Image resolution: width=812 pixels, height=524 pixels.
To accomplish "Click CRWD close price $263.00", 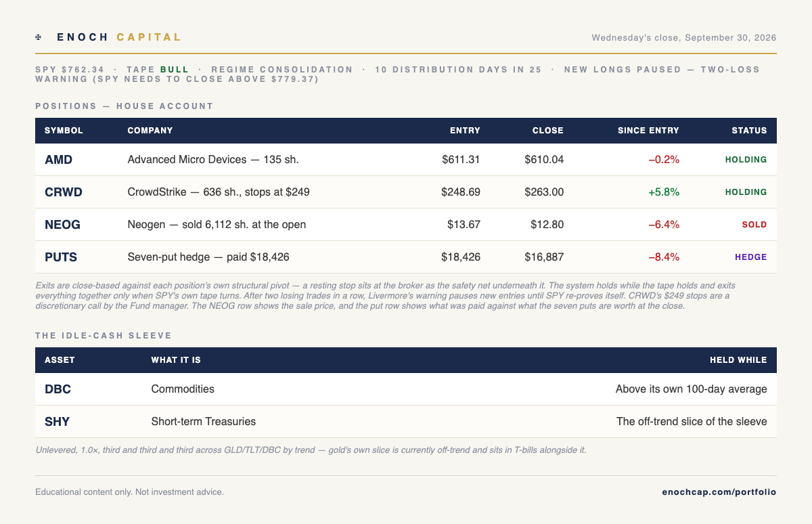I will point(544,192).
